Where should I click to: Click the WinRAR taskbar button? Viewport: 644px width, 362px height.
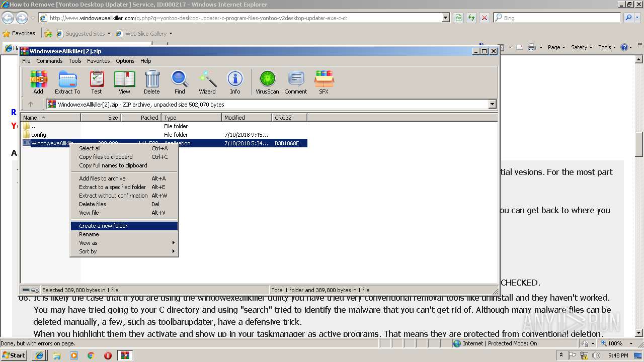click(125, 355)
